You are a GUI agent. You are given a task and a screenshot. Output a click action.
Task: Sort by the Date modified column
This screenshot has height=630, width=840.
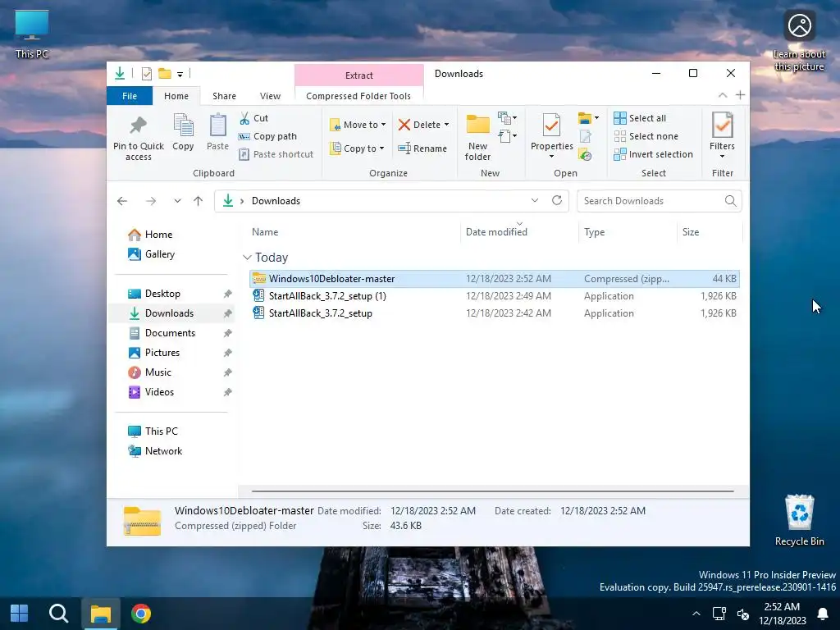[519, 232]
